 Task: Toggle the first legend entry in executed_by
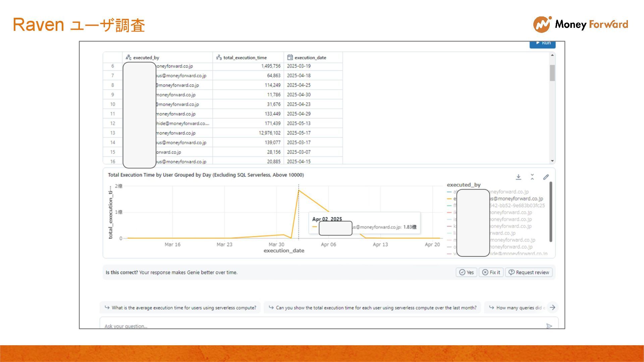tap(510, 192)
